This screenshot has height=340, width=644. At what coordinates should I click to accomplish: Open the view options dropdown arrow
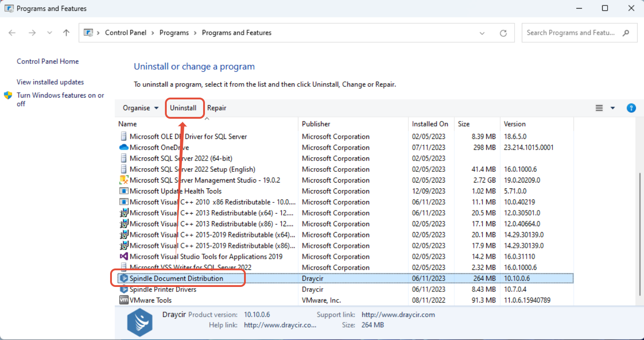click(x=613, y=108)
